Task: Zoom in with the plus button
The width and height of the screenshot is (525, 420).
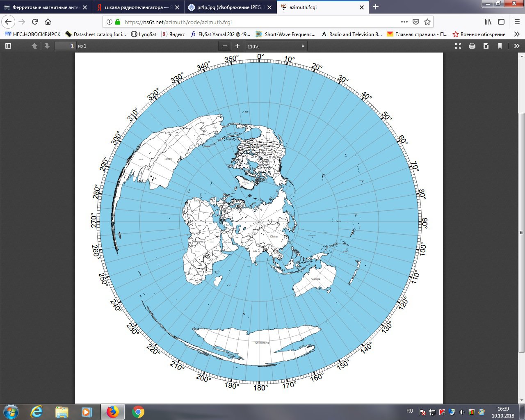Action: [237, 46]
